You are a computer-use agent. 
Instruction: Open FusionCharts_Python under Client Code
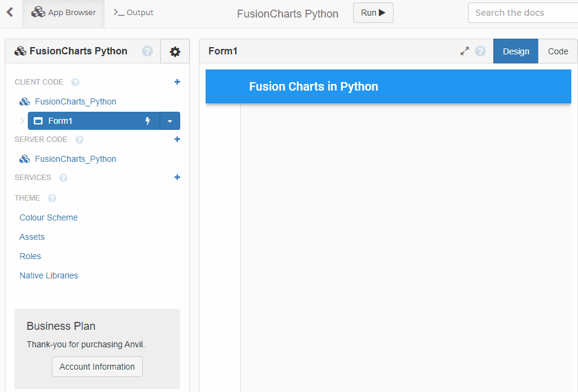click(x=76, y=101)
